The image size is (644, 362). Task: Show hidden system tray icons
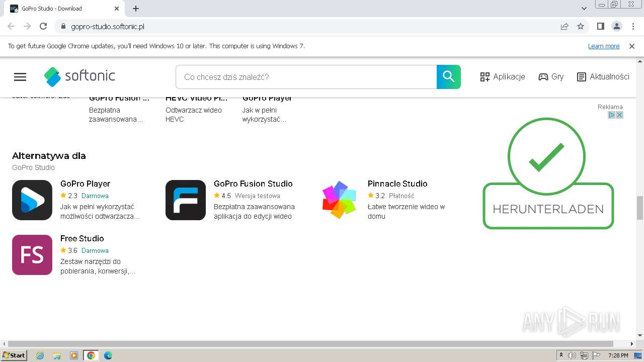561,355
